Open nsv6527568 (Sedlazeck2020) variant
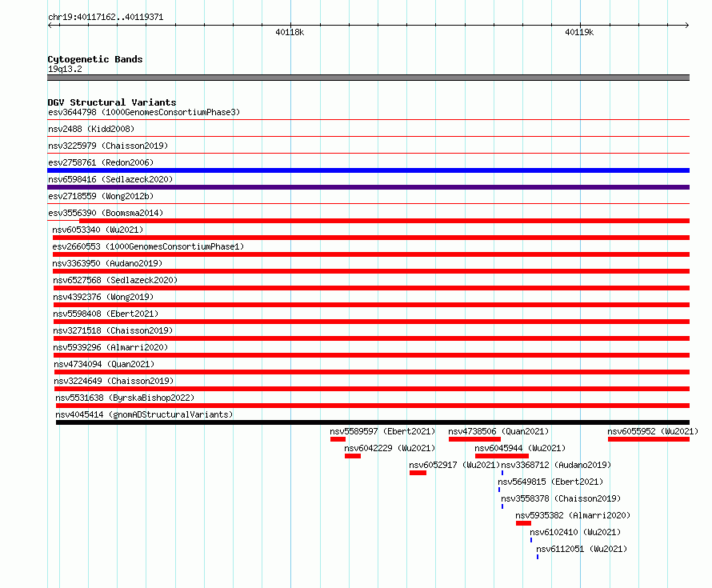This screenshot has width=712, height=588. [x=115, y=280]
